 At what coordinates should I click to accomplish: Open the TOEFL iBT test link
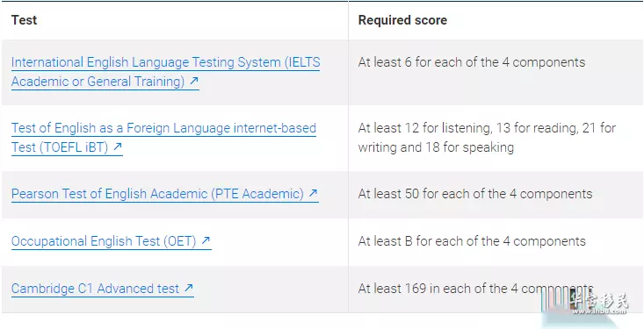[163, 138]
